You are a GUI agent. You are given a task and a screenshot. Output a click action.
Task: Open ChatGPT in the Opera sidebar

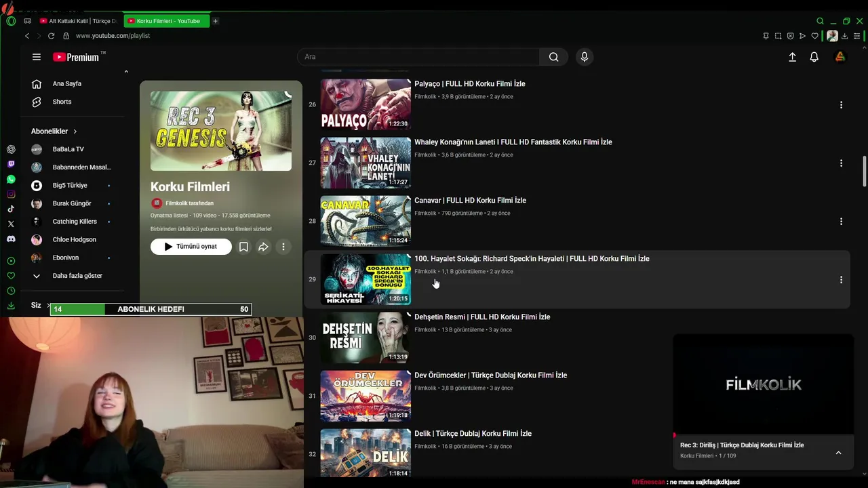[x=11, y=149]
